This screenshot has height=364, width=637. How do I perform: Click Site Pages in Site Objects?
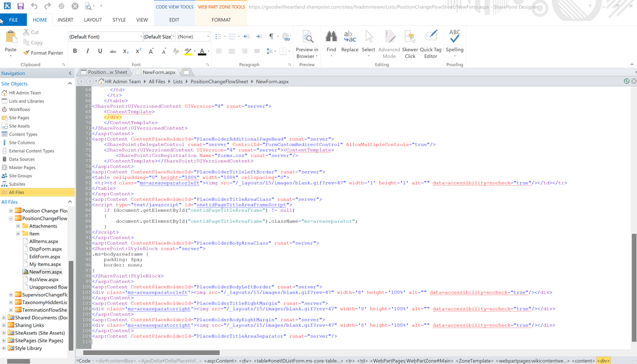pos(19,118)
